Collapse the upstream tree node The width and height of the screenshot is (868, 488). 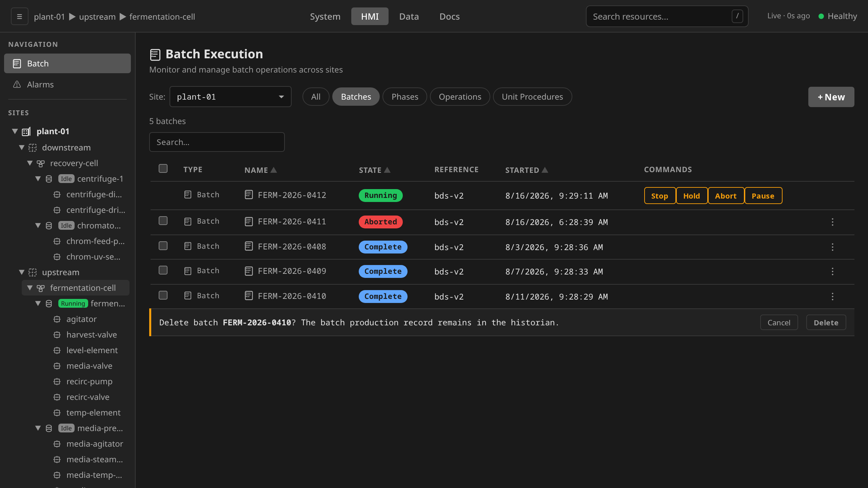coord(22,272)
